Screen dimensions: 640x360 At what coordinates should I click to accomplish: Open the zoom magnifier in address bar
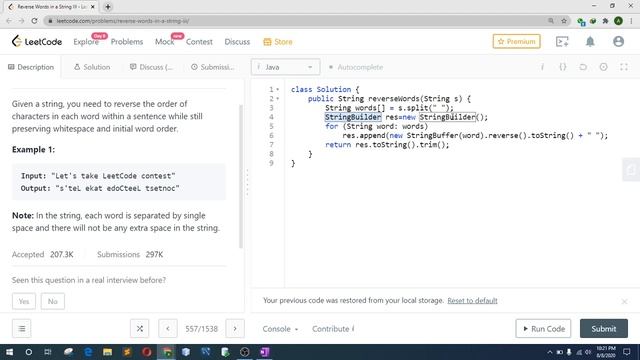(x=551, y=21)
